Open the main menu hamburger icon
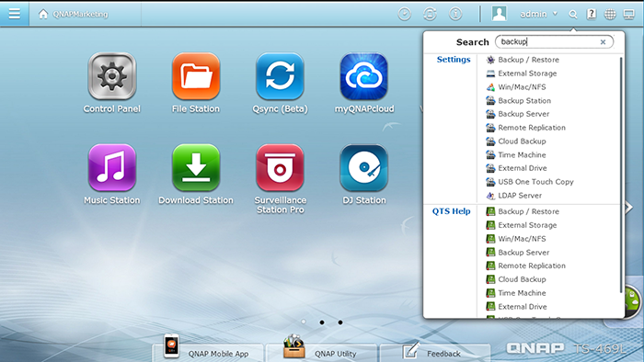 tap(15, 14)
